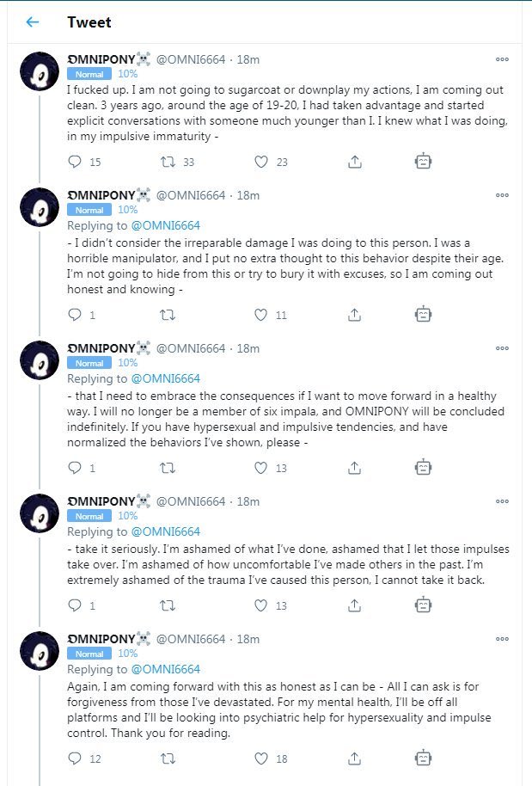The image size is (532, 786).
Task: Click the robot icon on the last tweet
Action: click(x=423, y=758)
